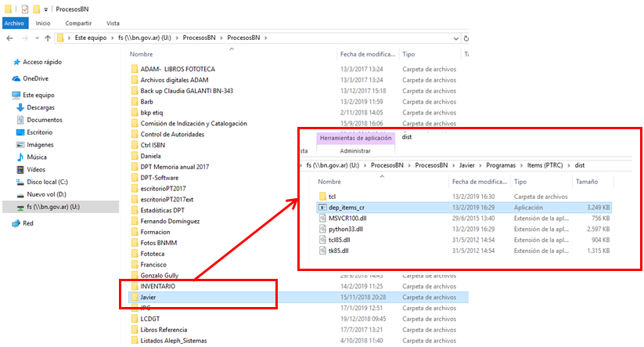Open Escritorio in the sidebar

(39, 132)
